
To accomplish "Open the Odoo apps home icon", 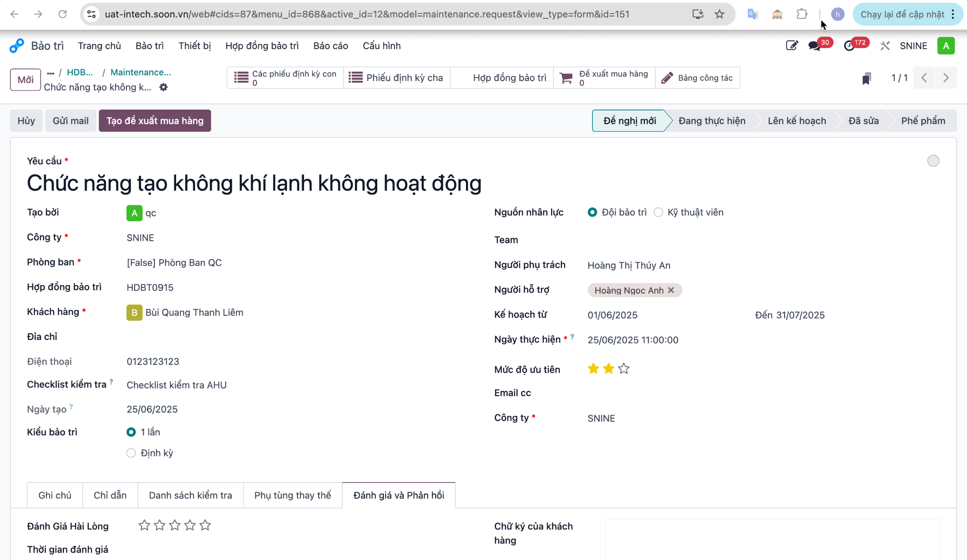I will (x=17, y=46).
